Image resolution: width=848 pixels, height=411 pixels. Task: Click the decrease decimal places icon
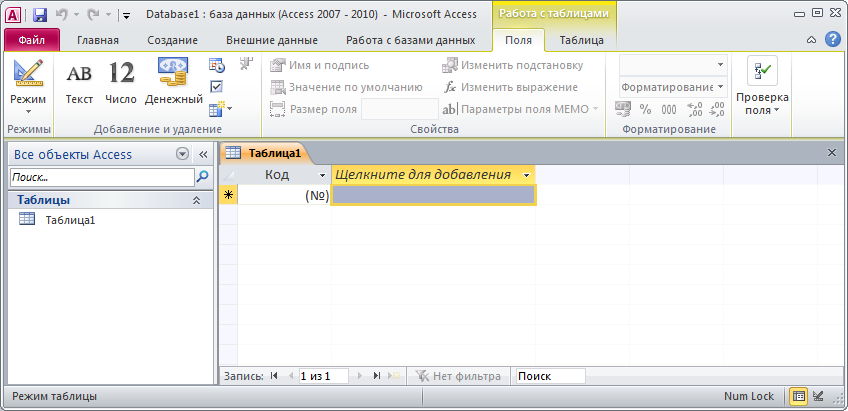tap(717, 109)
